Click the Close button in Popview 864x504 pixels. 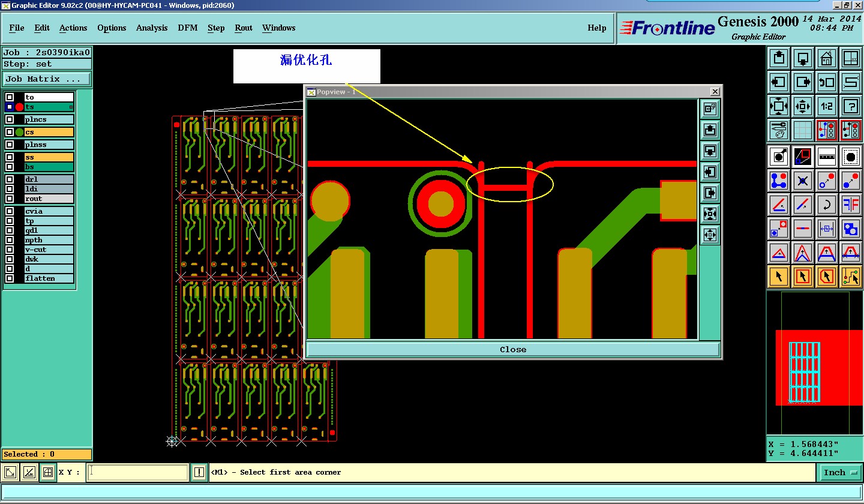[513, 349]
